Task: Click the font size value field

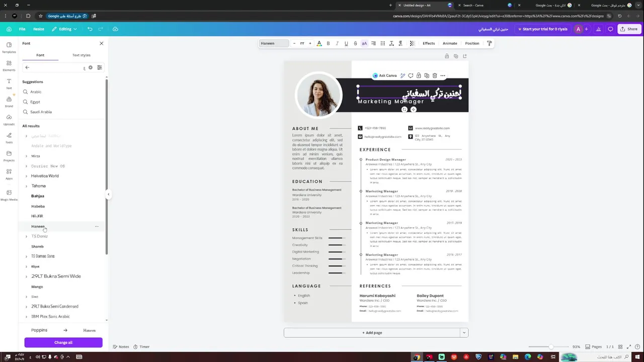Action: point(302,43)
